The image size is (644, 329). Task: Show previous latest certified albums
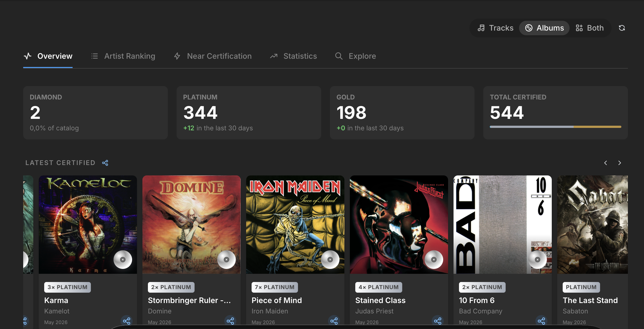tap(606, 163)
